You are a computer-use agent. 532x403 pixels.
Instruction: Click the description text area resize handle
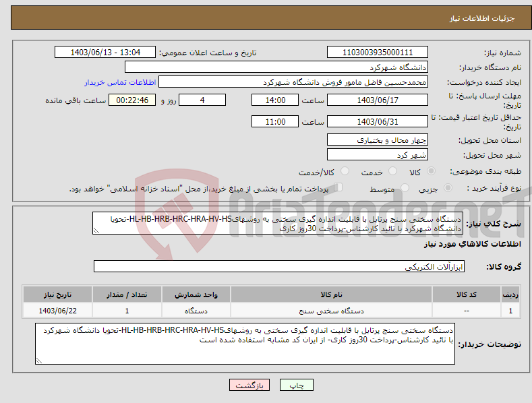(96, 230)
